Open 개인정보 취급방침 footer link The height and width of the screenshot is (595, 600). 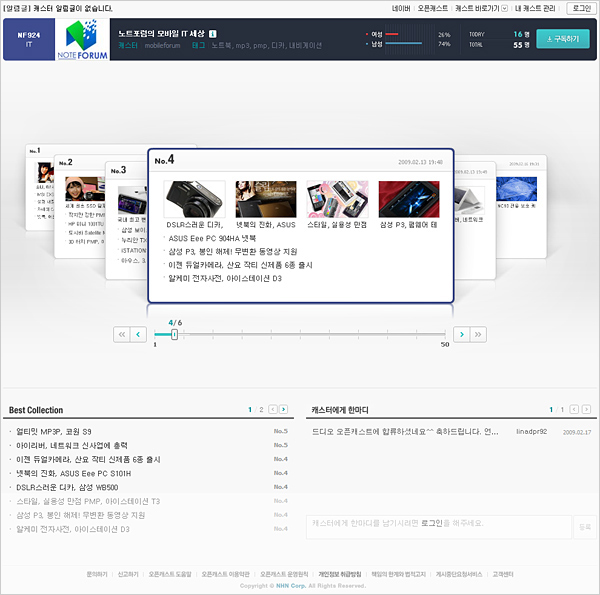click(x=339, y=574)
